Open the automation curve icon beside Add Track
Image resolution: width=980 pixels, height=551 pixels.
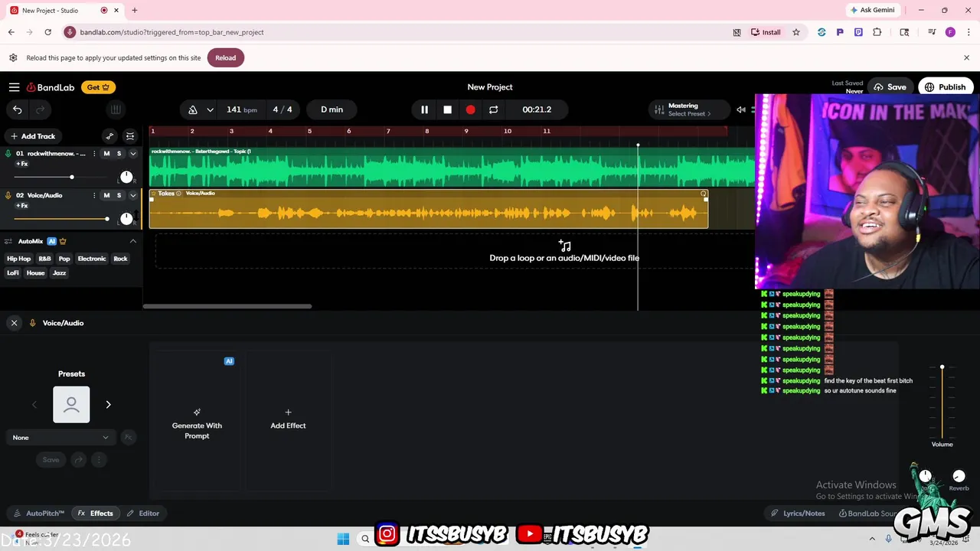109,136
